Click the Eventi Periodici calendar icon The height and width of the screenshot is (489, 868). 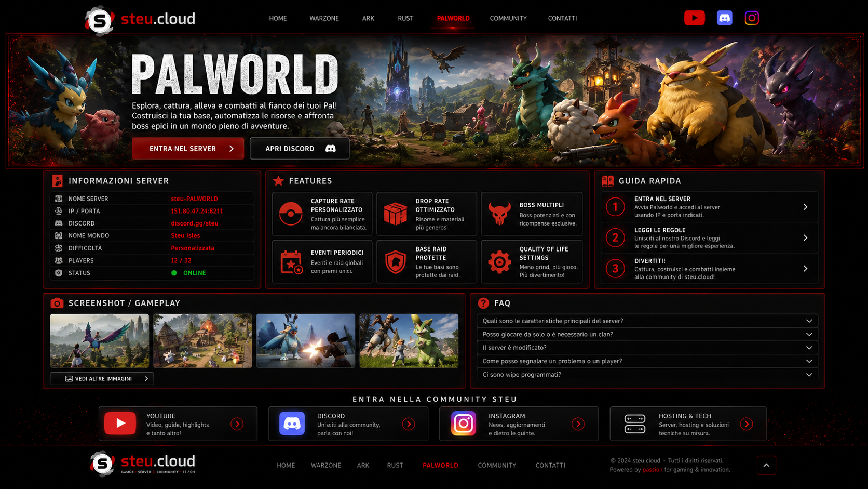(291, 262)
